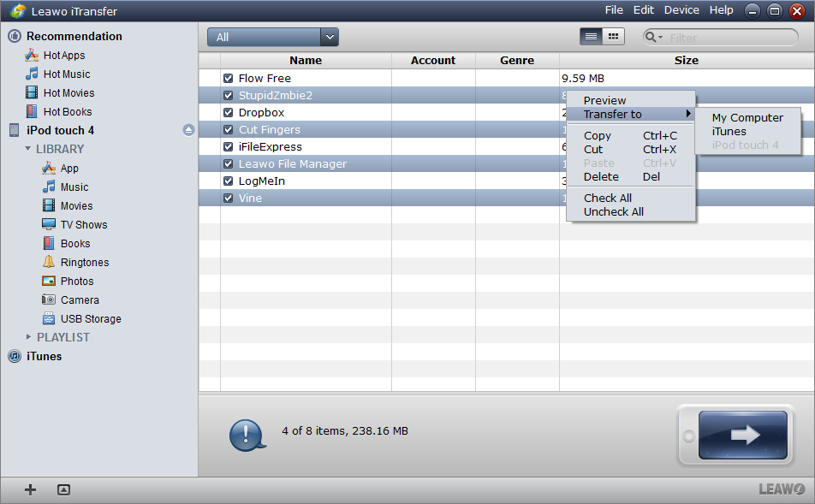Select the iFileExpress row name

coord(271,146)
